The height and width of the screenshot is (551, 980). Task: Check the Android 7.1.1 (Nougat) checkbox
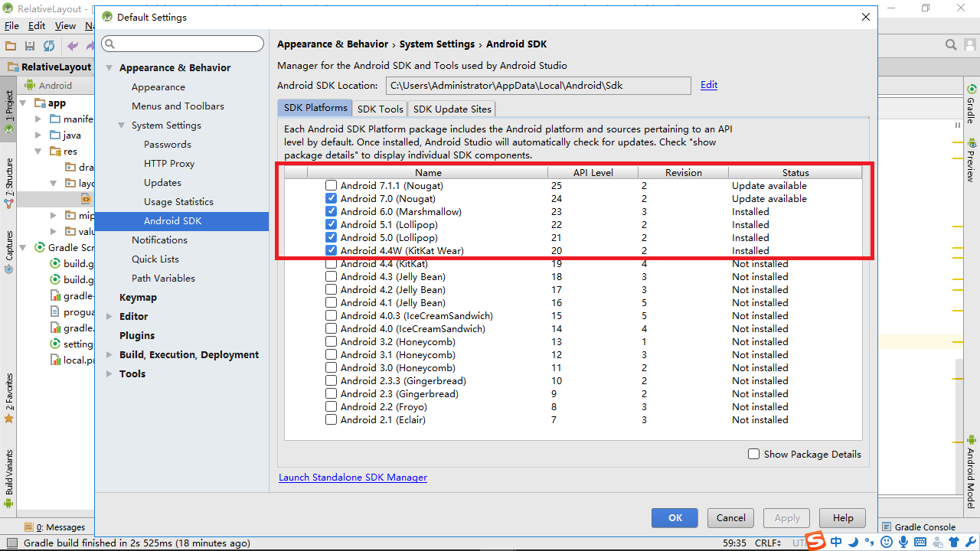coord(331,185)
